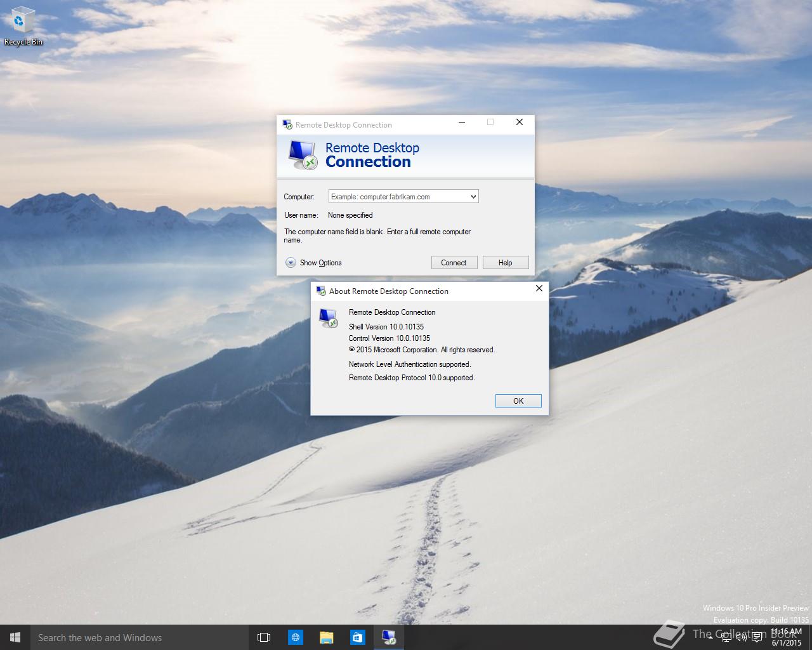
Task: Click the Help button
Action: [x=506, y=263]
